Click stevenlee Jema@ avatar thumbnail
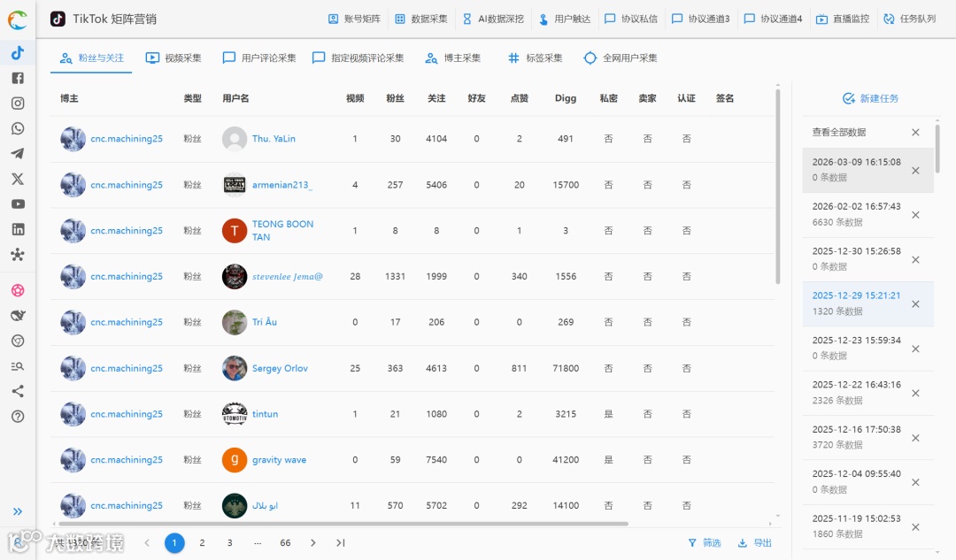Image resolution: width=956 pixels, height=560 pixels. (234, 277)
